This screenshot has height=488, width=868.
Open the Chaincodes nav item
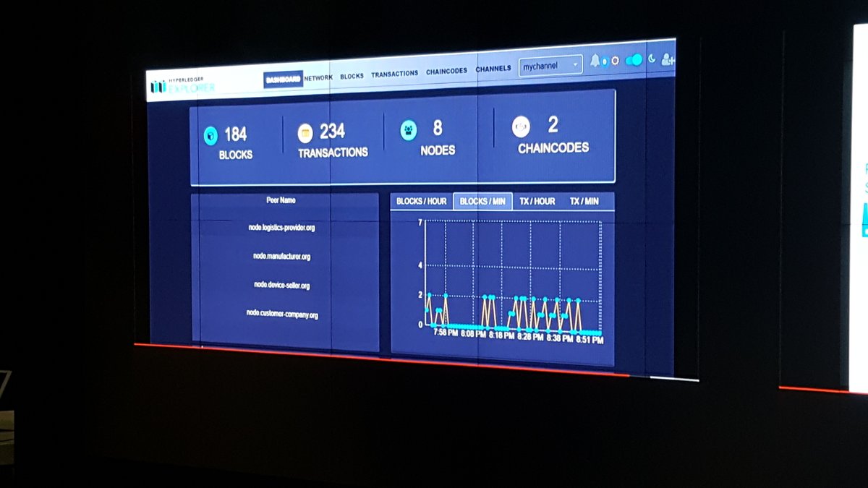[x=446, y=72]
